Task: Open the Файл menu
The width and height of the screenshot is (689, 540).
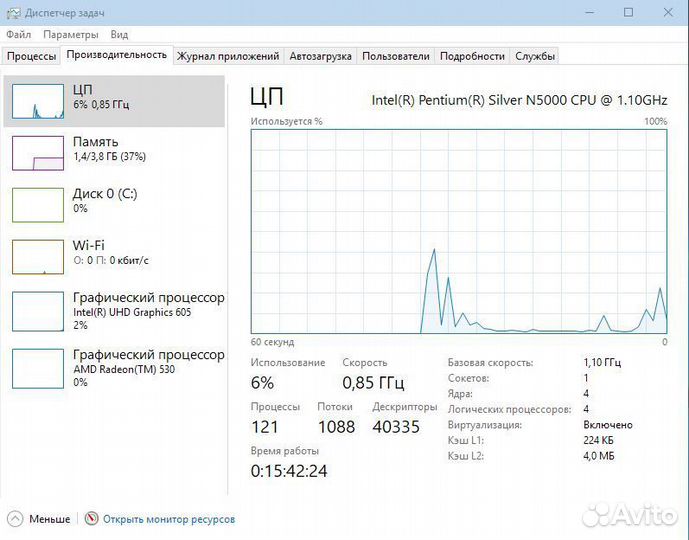Action: [x=18, y=35]
